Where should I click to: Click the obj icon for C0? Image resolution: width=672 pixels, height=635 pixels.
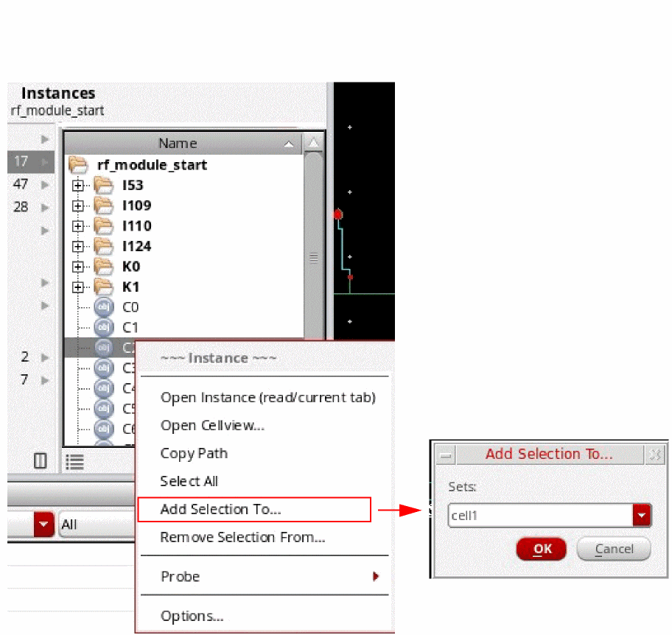(x=104, y=306)
